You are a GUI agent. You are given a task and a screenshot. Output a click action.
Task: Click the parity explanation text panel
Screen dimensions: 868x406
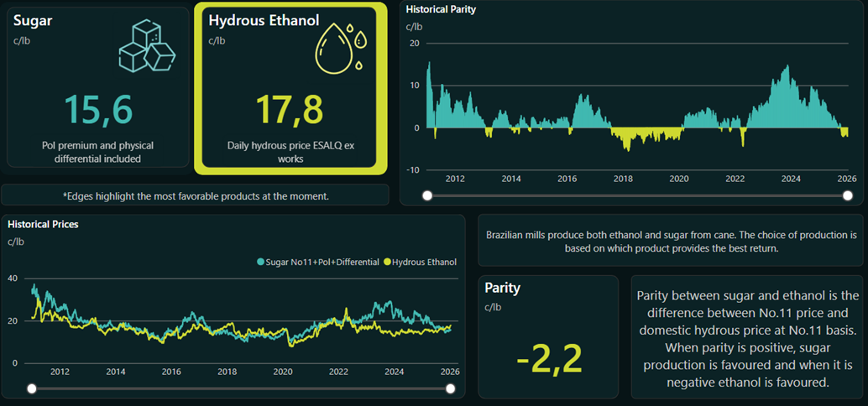[748, 337]
